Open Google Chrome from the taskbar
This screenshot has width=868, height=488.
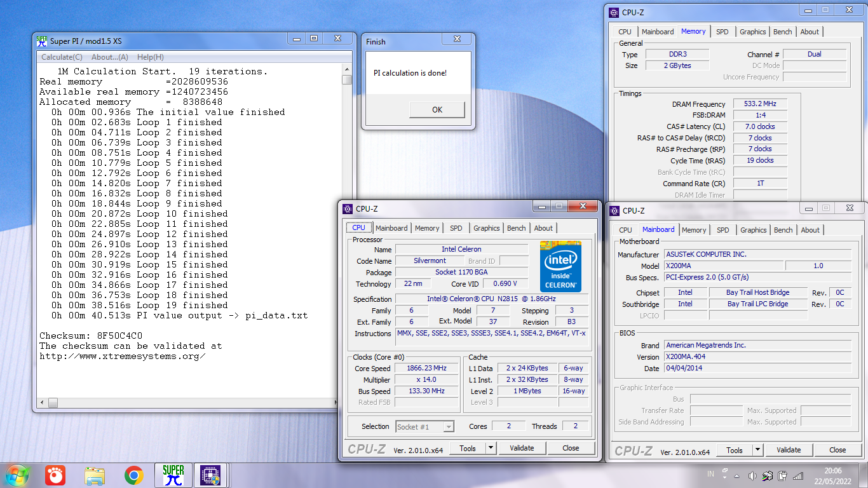[133, 475]
